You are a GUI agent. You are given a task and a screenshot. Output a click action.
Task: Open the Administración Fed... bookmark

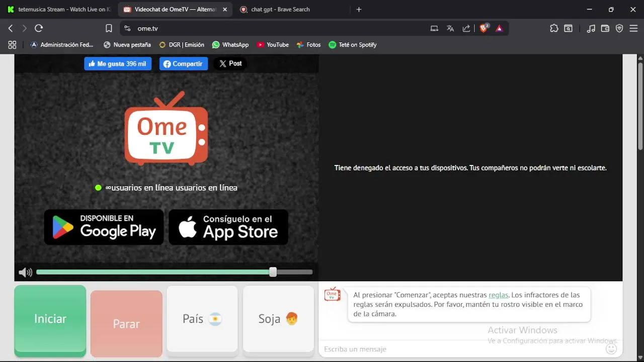point(62,45)
